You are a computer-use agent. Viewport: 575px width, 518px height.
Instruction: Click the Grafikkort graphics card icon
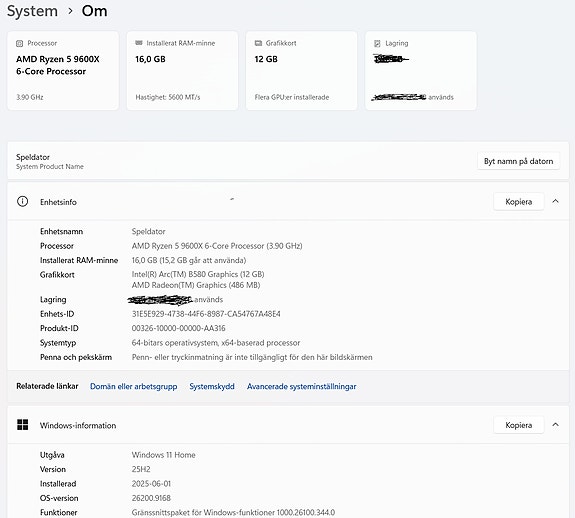(258, 43)
